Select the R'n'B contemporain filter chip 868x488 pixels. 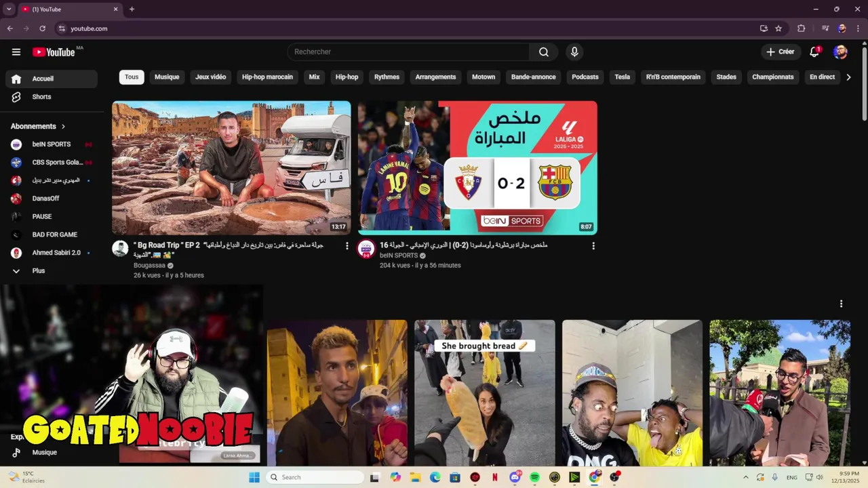tap(673, 77)
